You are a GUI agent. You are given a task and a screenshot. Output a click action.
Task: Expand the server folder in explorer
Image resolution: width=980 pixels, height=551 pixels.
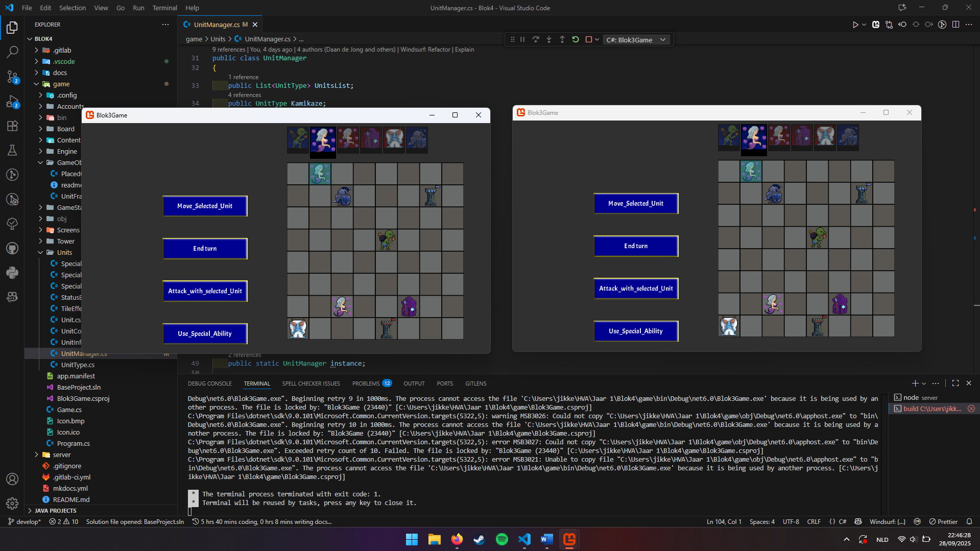[x=61, y=454]
